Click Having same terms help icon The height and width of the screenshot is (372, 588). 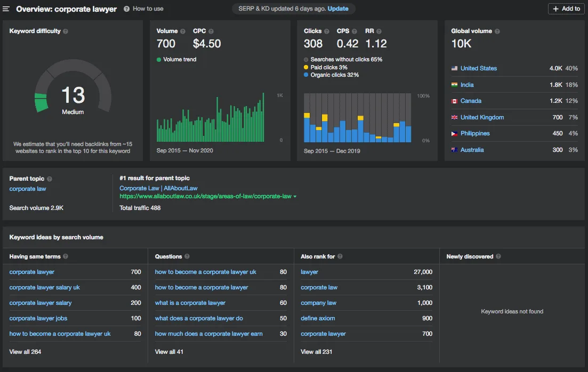tap(66, 256)
